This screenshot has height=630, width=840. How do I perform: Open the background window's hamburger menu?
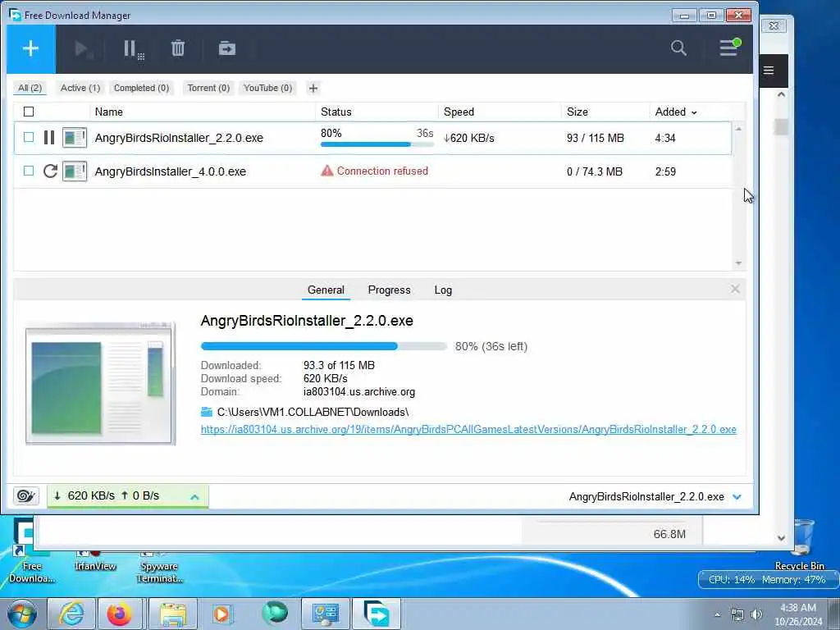[769, 71]
